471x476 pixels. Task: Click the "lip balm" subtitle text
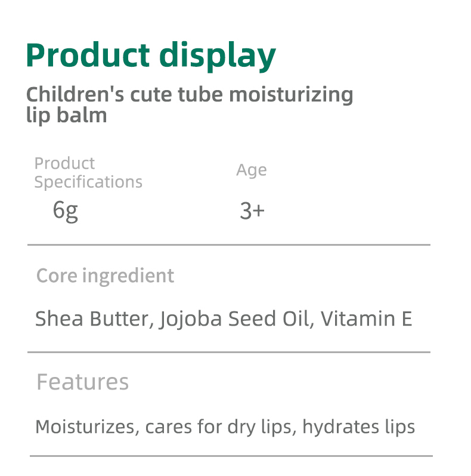point(67,115)
